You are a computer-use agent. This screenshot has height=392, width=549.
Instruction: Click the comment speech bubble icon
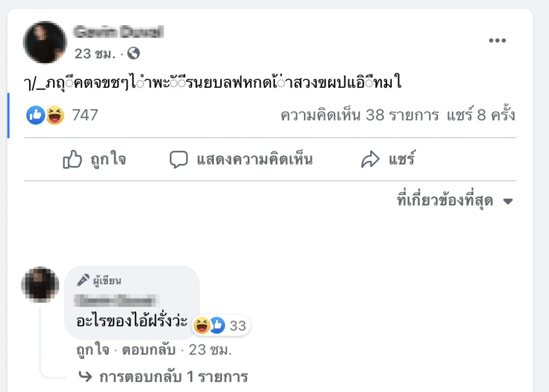179,160
